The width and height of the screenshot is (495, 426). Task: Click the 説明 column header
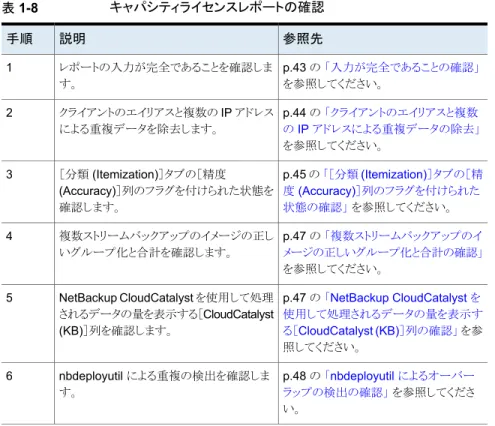tap(72, 39)
